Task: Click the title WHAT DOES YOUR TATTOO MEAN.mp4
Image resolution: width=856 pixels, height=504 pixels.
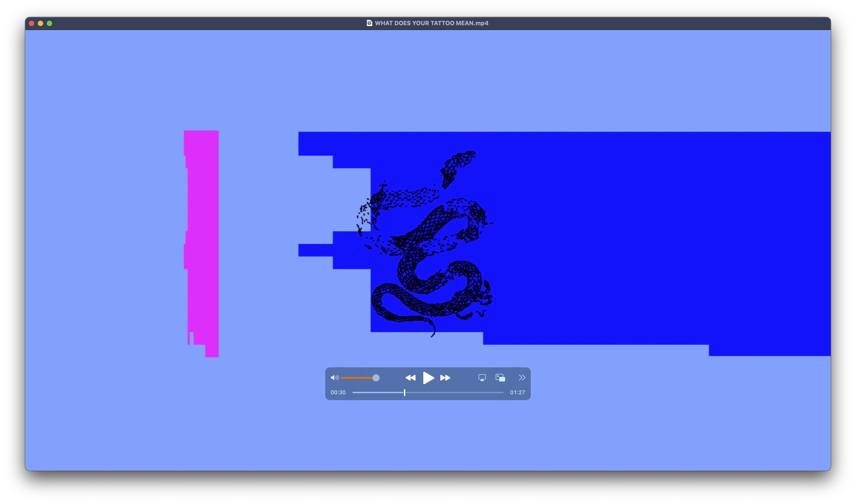Action: click(431, 23)
